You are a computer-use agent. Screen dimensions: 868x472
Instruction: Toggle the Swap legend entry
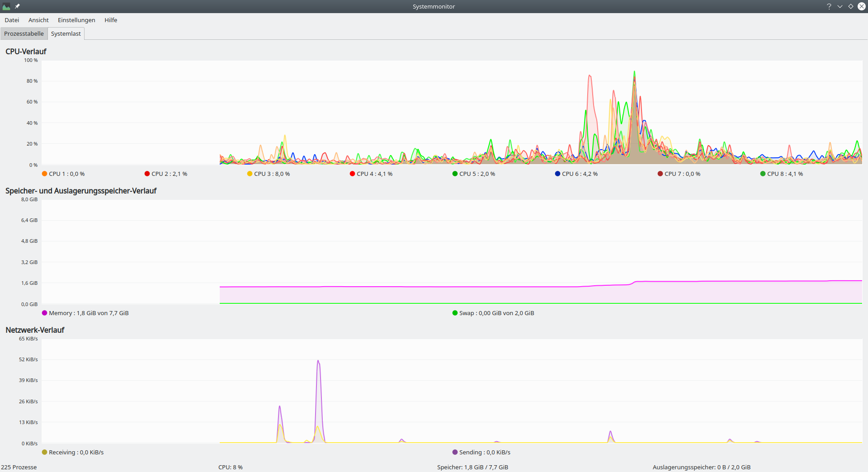[x=493, y=313]
